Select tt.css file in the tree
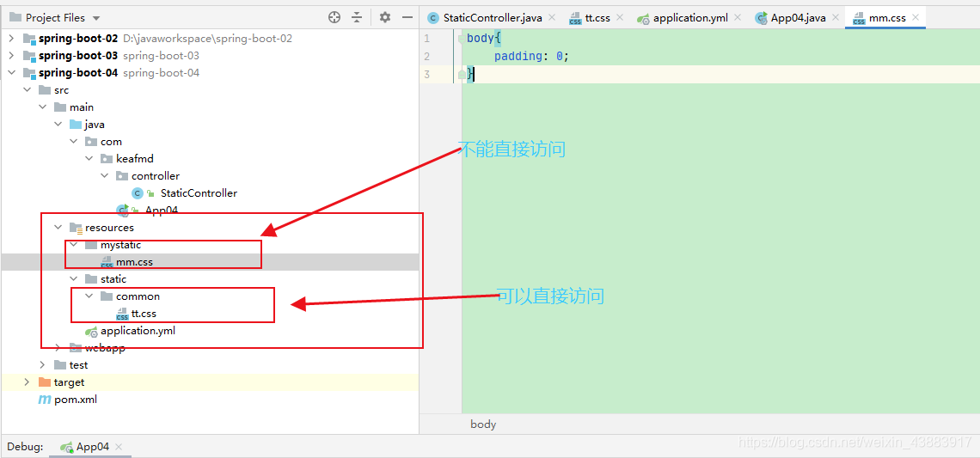This screenshot has height=458, width=980. coord(144,314)
